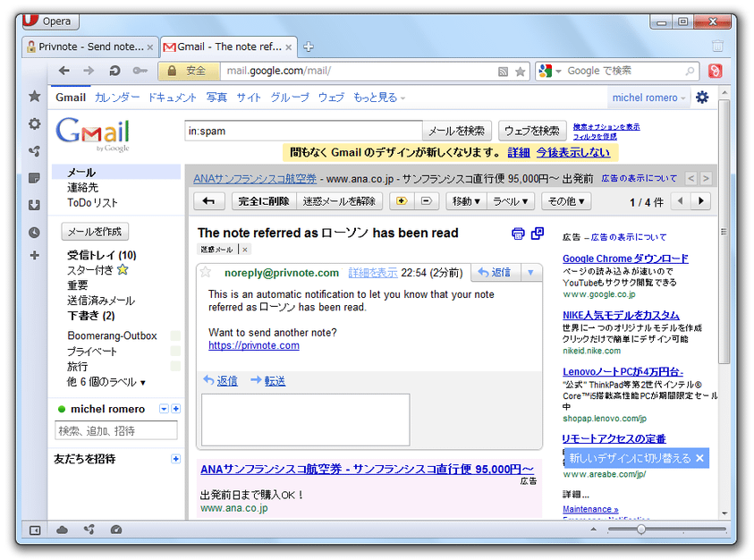Screen dimensions: 754x560
Task: Click the back-to-list arrow button in toolbar
Action: click(208, 201)
